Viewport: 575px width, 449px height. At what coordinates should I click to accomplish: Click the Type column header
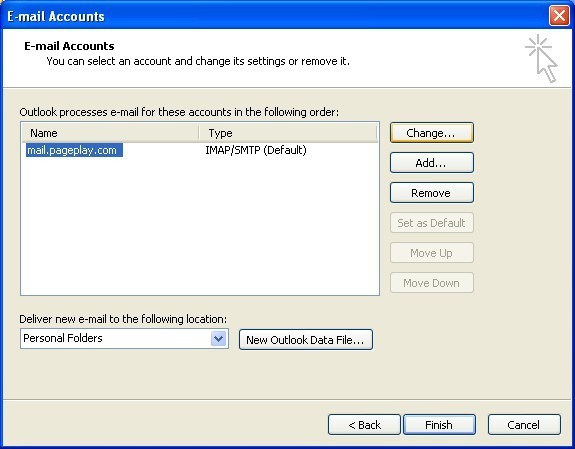click(288, 133)
